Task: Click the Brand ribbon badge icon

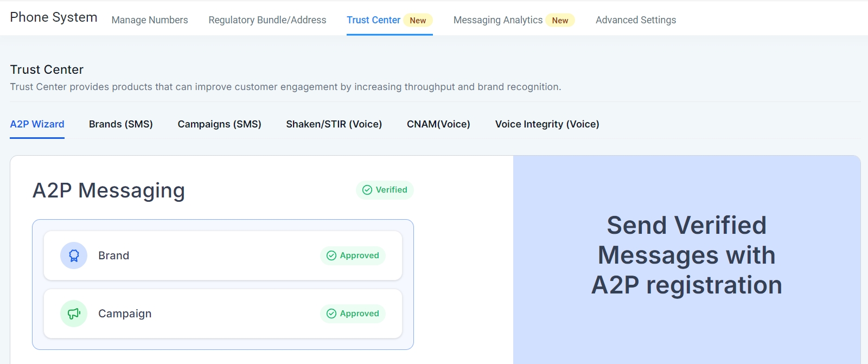Action: 74,256
